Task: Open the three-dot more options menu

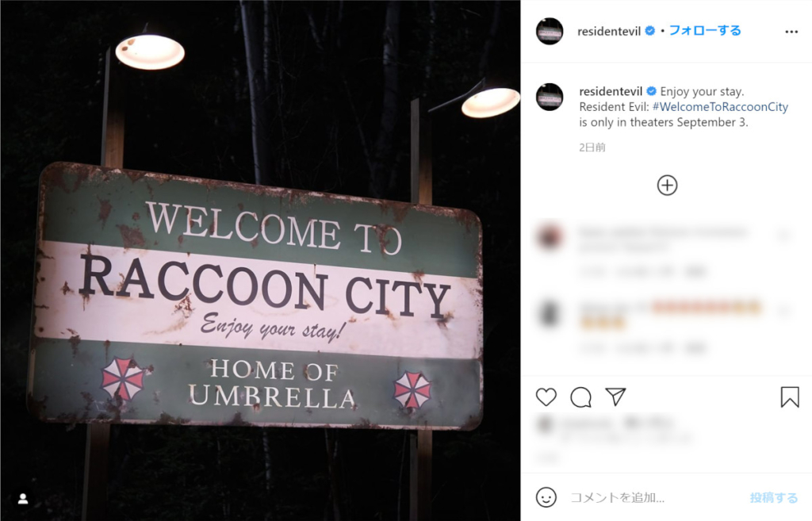Action: click(x=791, y=32)
